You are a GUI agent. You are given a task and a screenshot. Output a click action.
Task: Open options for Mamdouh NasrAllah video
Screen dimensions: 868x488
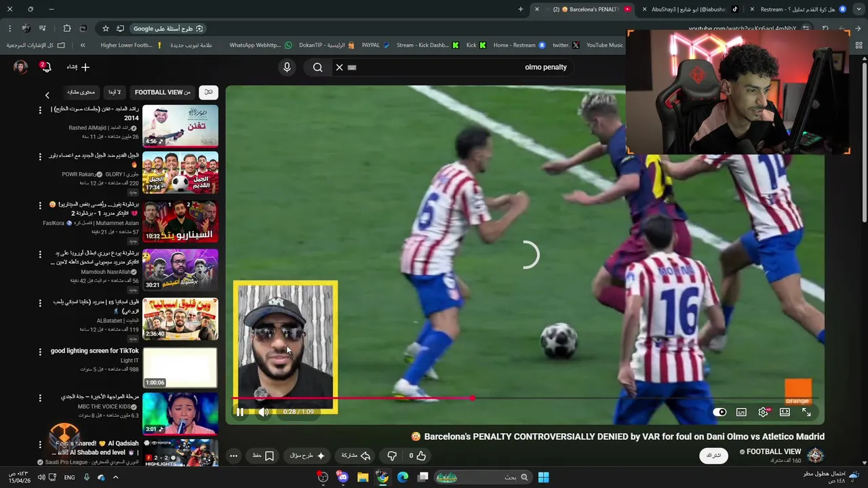click(39, 254)
